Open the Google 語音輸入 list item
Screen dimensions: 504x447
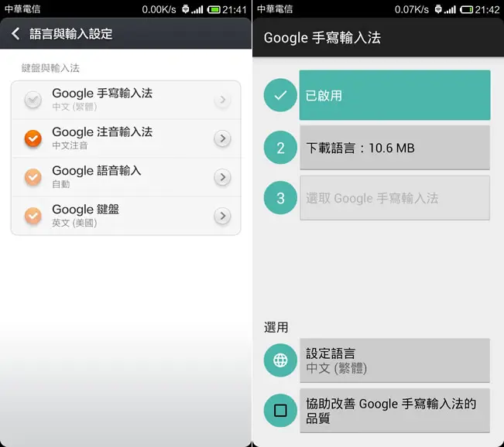pyautogui.click(x=126, y=177)
